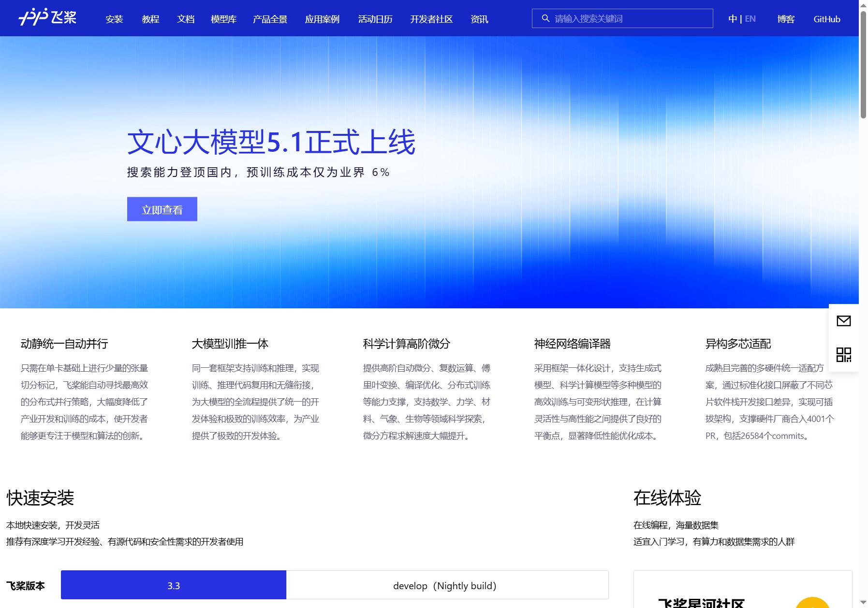This screenshot has height=608, width=868.
Task: Click the 科学计算高阶微分 heading
Action: [x=407, y=344]
